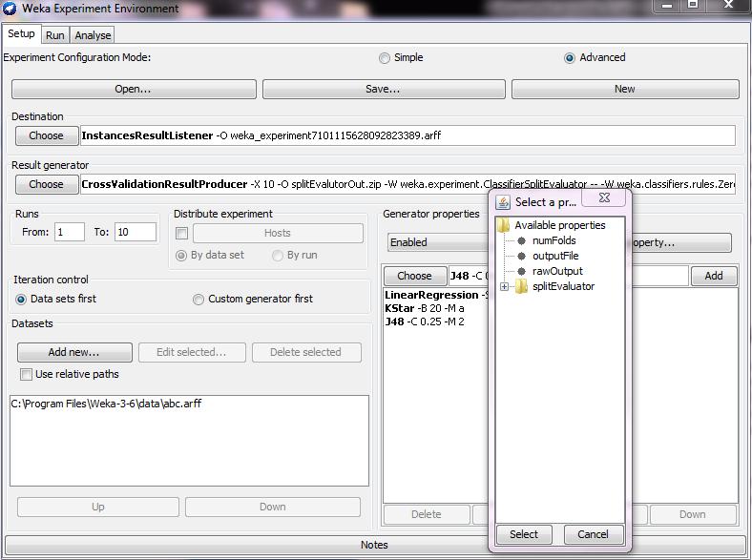Click Add new... dataset button
Image resolution: width=752 pixels, height=560 pixels.
[x=74, y=352]
